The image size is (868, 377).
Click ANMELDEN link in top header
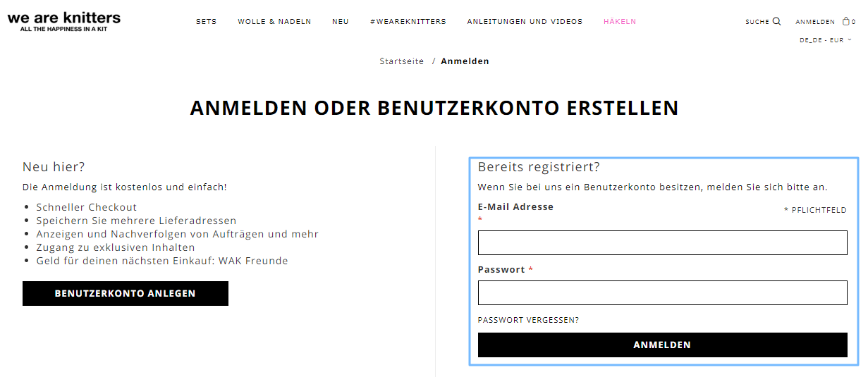point(815,22)
